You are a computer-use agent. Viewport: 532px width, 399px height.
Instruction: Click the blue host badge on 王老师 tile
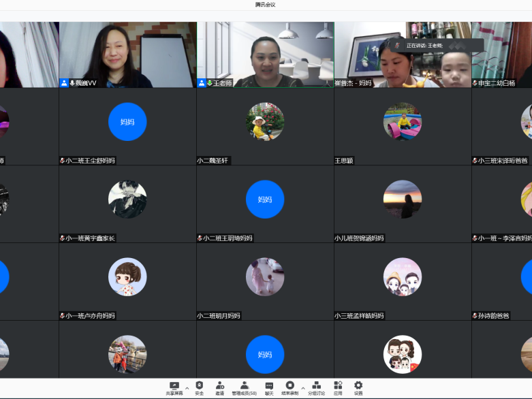pyautogui.click(x=202, y=82)
